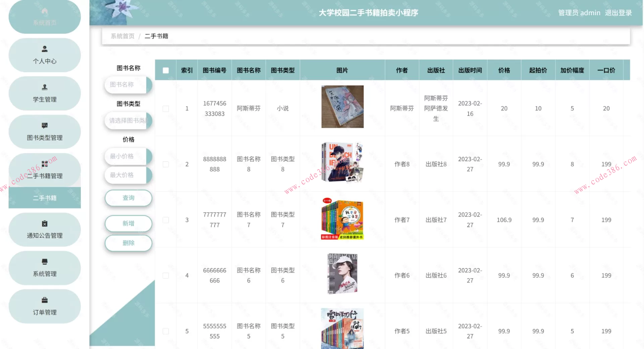Open the 个人中心 panel
The width and height of the screenshot is (644, 349).
44,56
